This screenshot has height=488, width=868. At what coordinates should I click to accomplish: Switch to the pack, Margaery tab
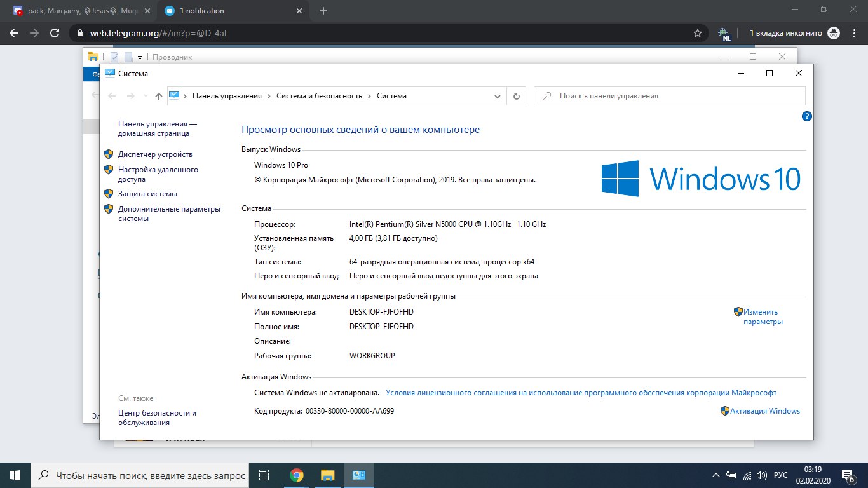[82, 11]
